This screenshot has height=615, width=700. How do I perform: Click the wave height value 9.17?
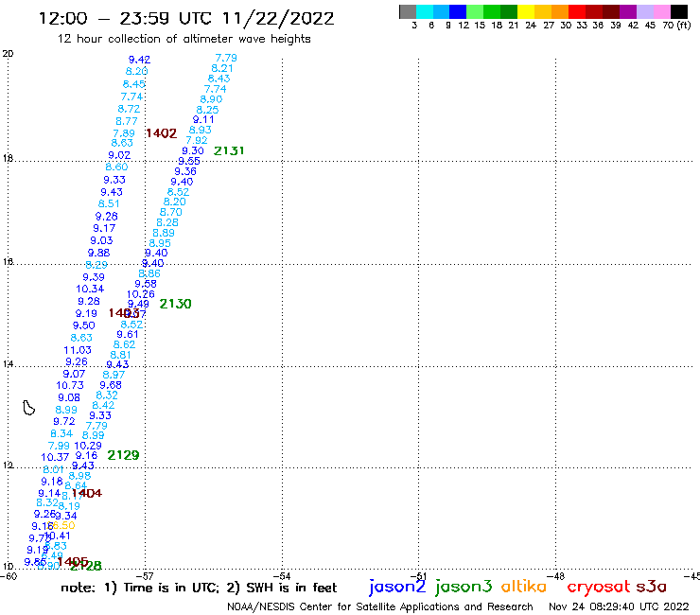104,228
